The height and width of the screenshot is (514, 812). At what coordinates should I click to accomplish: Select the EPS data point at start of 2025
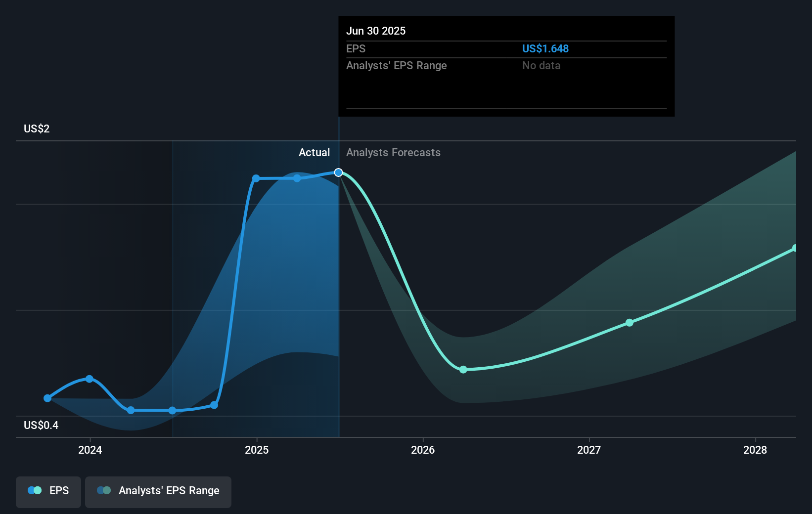click(x=256, y=178)
